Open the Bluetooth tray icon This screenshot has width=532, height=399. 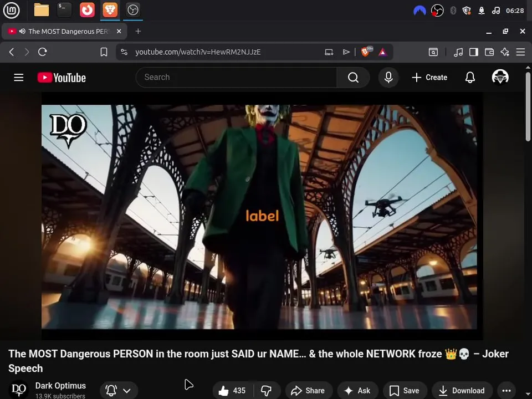tap(453, 11)
